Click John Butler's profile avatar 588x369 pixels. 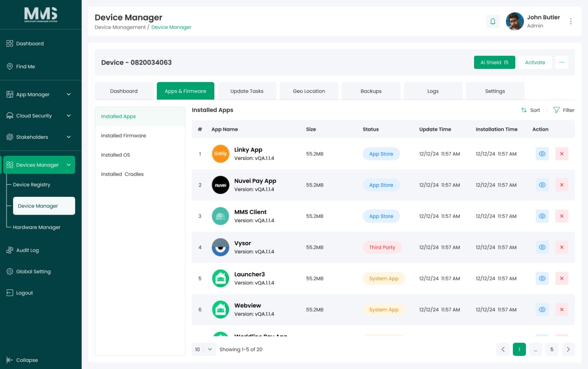click(x=514, y=21)
